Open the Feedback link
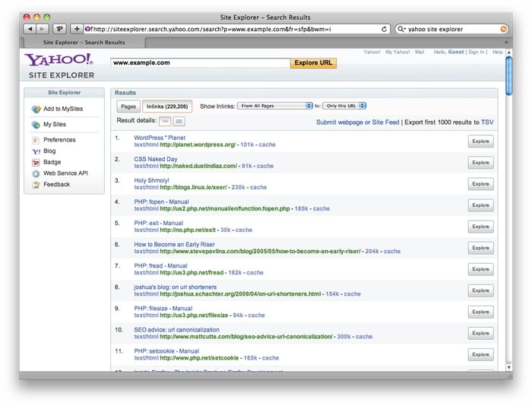Viewport: 532px width, 406px height. pyautogui.click(x=57, y=185)
